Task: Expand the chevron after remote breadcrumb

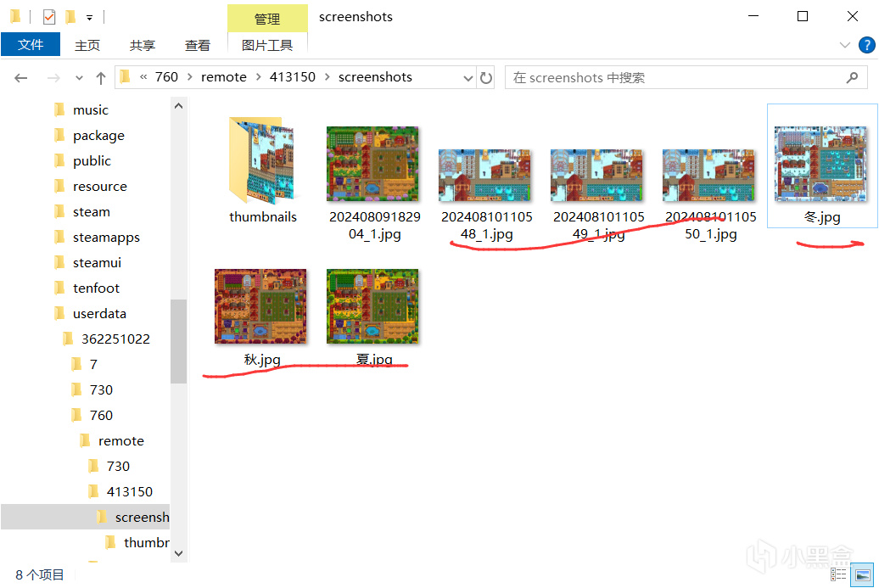Action: coord(259,77)
